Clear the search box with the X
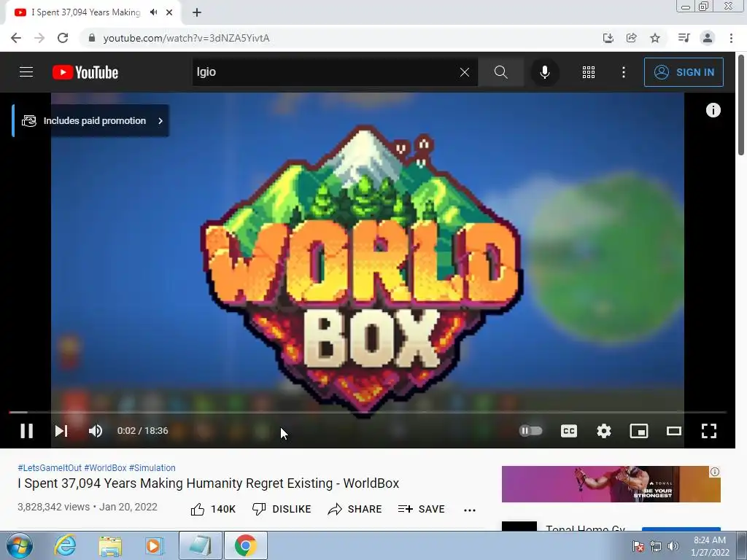 pyautogui.click(x=465, y=72)
